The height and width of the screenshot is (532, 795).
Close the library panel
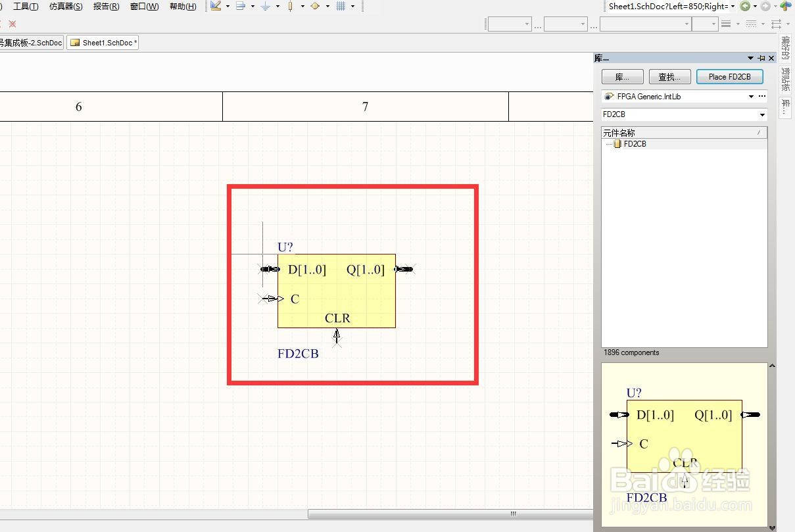point(772,59)
